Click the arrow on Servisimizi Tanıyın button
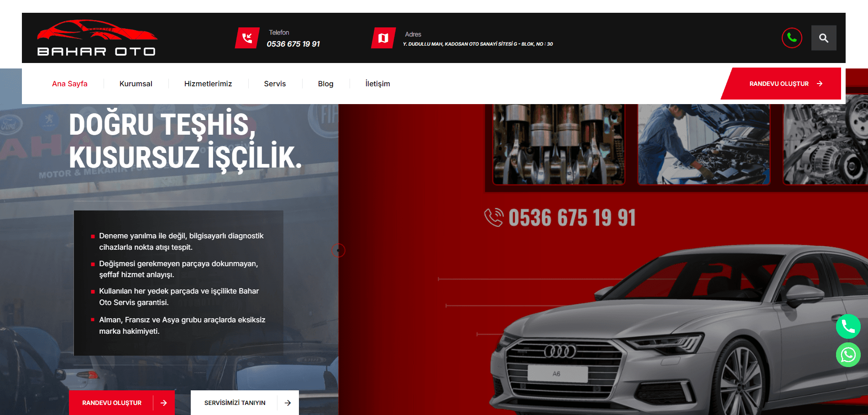 288,403
